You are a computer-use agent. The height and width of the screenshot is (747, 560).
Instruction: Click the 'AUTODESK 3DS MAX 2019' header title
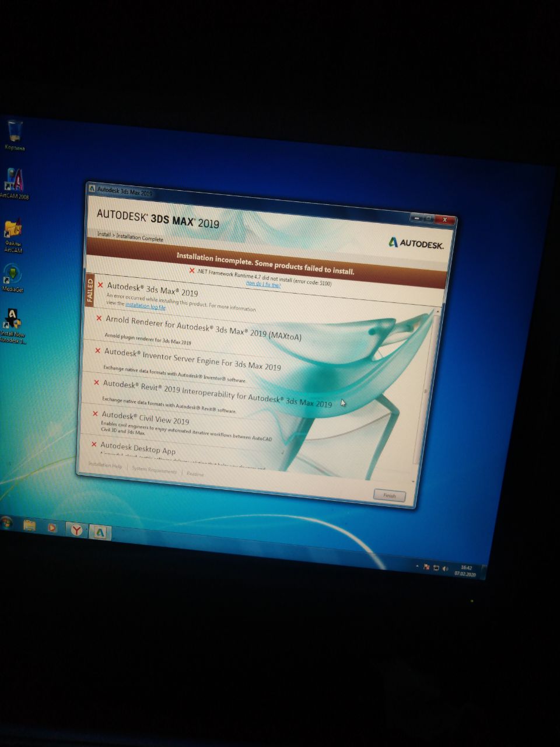tap(158, 218)
